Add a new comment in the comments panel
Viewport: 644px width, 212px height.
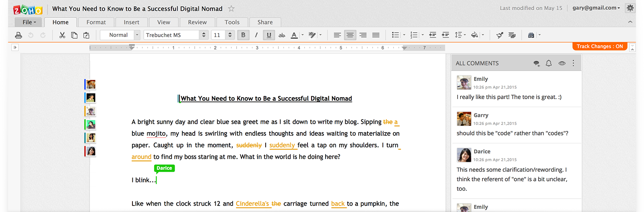(536, 63)
